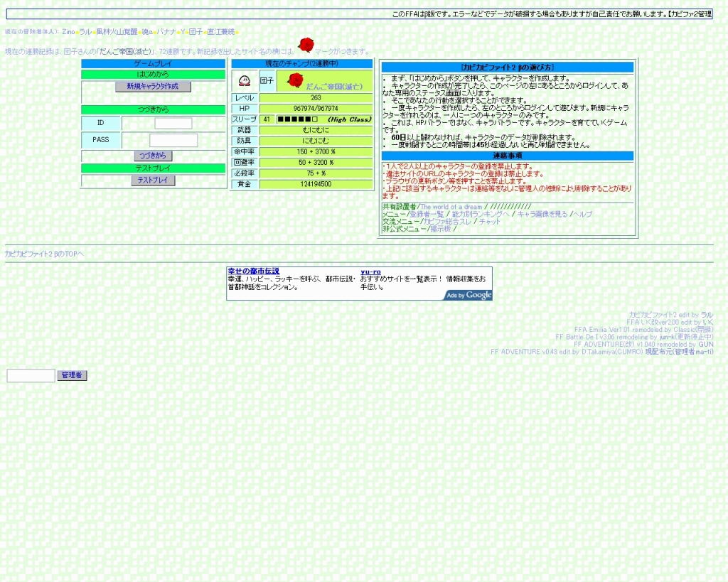Click the rose icon beside だんご帝国(滅亡) in champion box

[x=295, y=80]
